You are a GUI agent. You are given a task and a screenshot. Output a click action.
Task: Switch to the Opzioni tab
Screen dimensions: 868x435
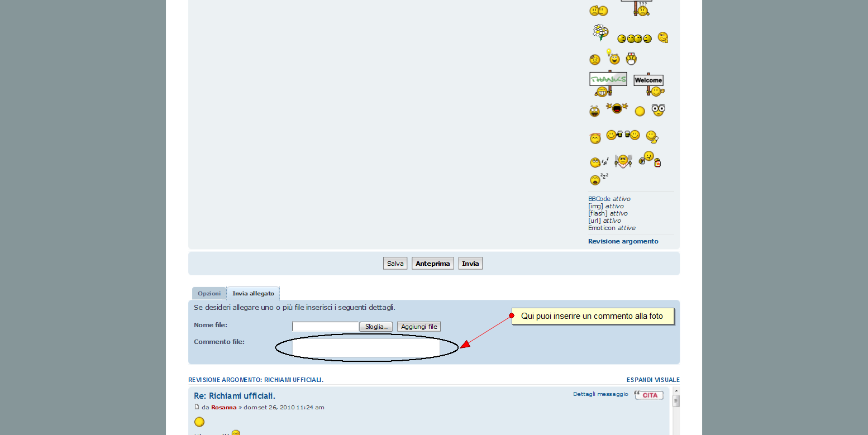209,294
